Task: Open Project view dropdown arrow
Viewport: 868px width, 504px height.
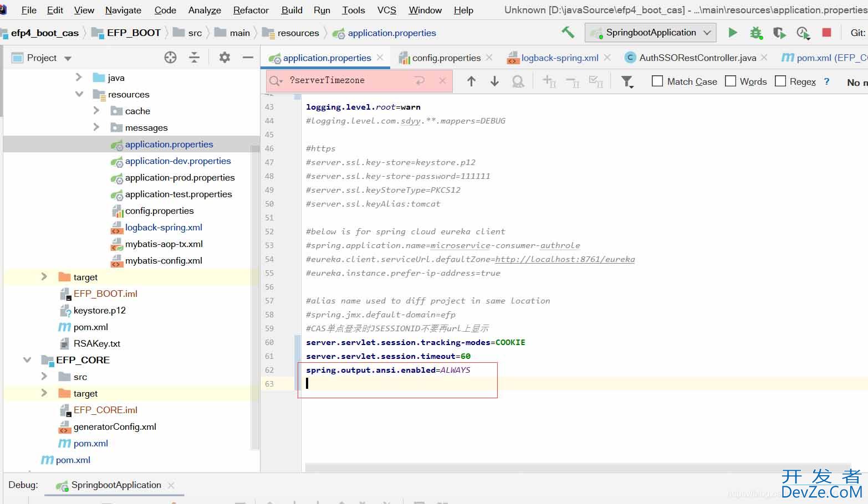Action: point(68,58)
